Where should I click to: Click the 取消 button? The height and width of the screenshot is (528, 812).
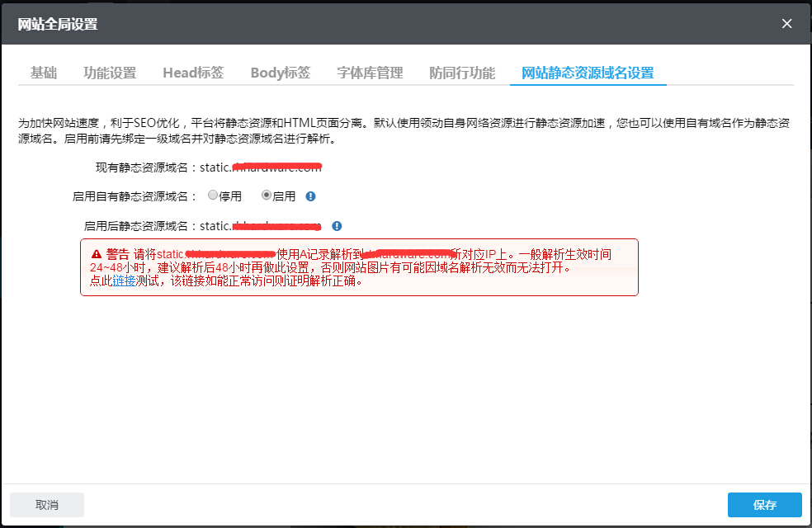pos(46,504)
